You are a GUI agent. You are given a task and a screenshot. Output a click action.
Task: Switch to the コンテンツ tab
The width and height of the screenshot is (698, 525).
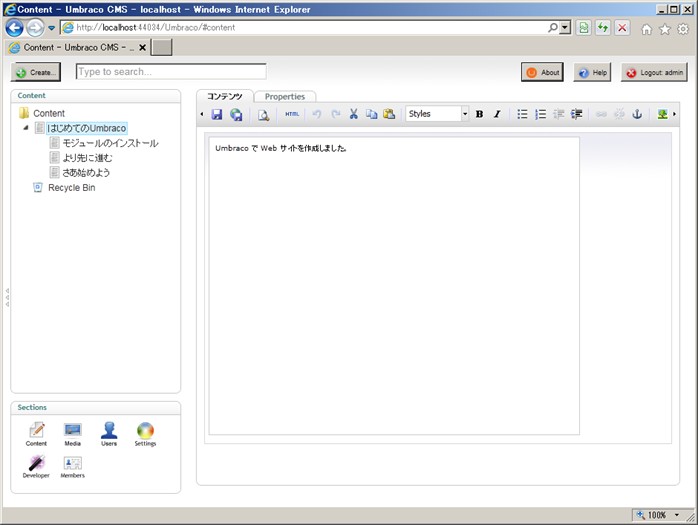(225, 97)
